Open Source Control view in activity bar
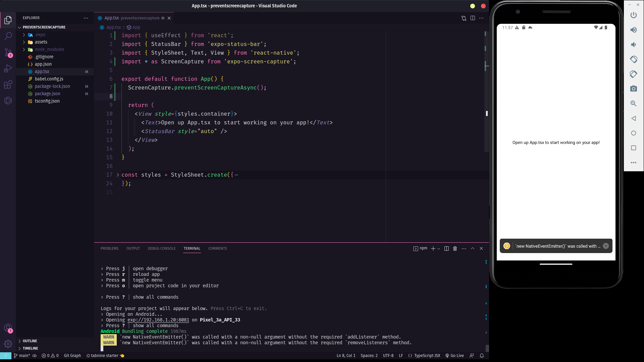This screenshot has height=362, width=644. pyautogui.click(x=8, y=52)
